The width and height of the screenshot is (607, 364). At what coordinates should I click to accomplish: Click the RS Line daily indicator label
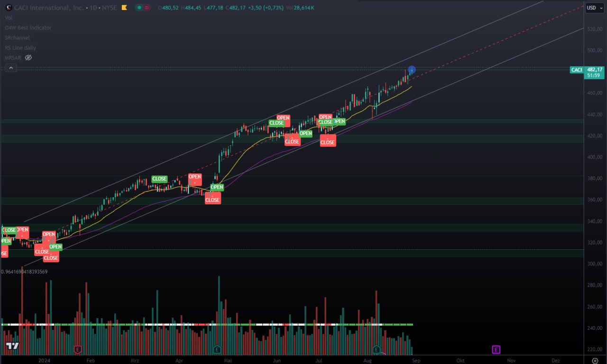[x=20, y=48]
